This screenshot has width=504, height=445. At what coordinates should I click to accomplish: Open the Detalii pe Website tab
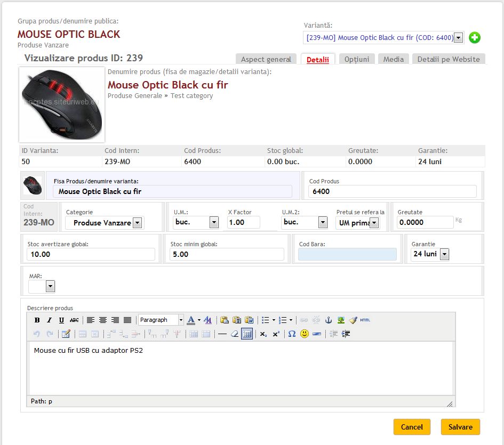click(448, 59)
